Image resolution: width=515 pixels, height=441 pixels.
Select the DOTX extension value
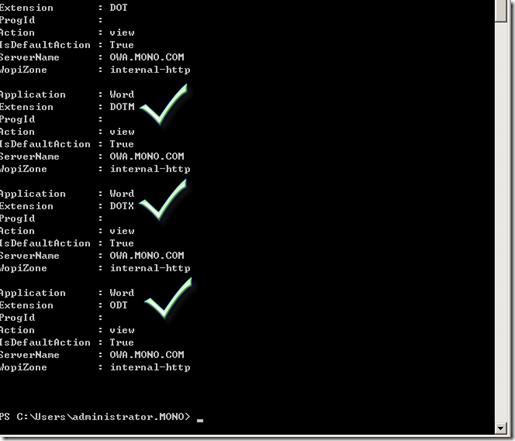pyautogui.click(x=122, y=206)
